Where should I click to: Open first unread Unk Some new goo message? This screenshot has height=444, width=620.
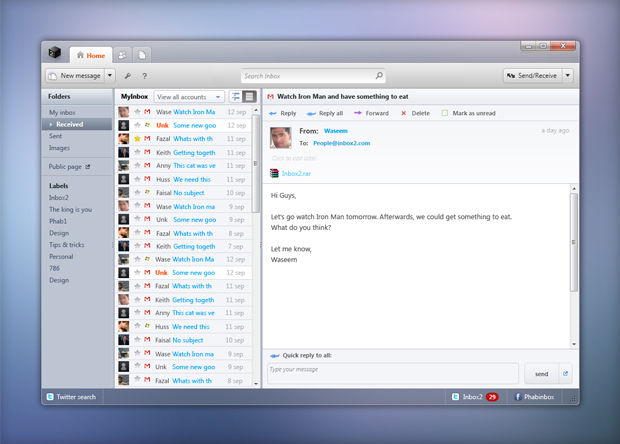click(184, 125)
